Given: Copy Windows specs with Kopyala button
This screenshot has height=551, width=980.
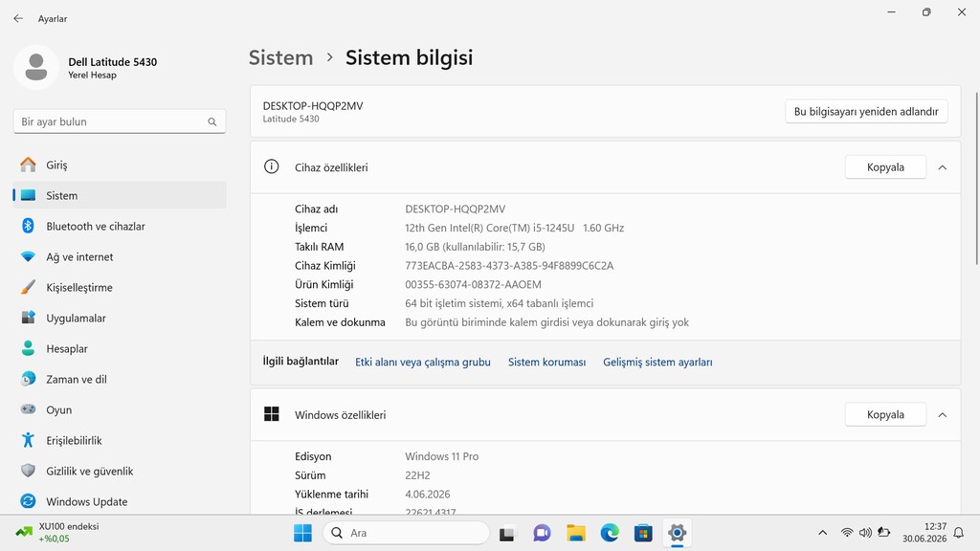Looking at the screenshot, I should click(x=885, y=414).
